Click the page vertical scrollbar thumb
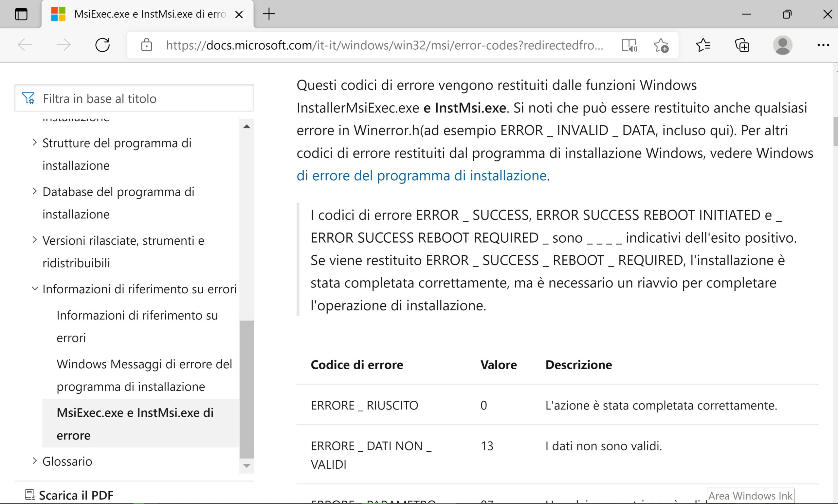 point(836,131)
